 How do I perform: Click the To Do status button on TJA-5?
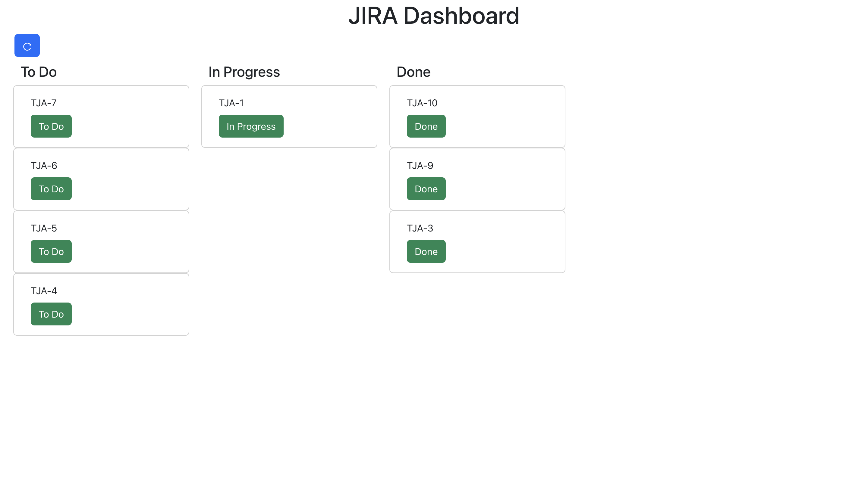[51, 251]
